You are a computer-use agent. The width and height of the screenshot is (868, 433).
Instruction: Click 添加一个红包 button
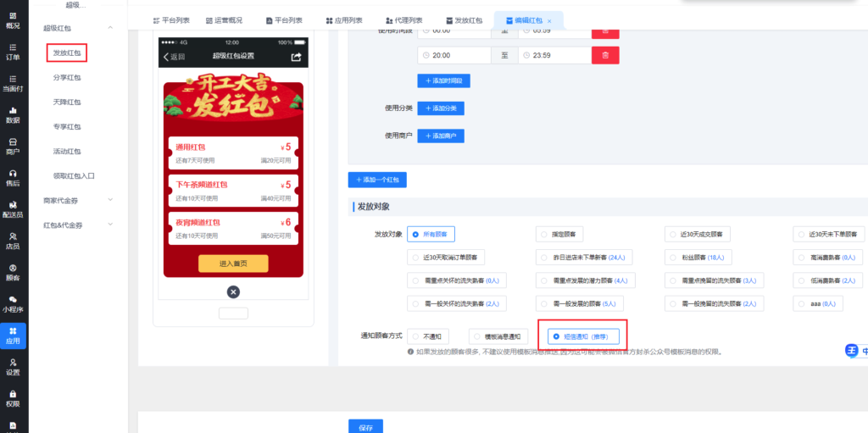[x=378, y=180]
